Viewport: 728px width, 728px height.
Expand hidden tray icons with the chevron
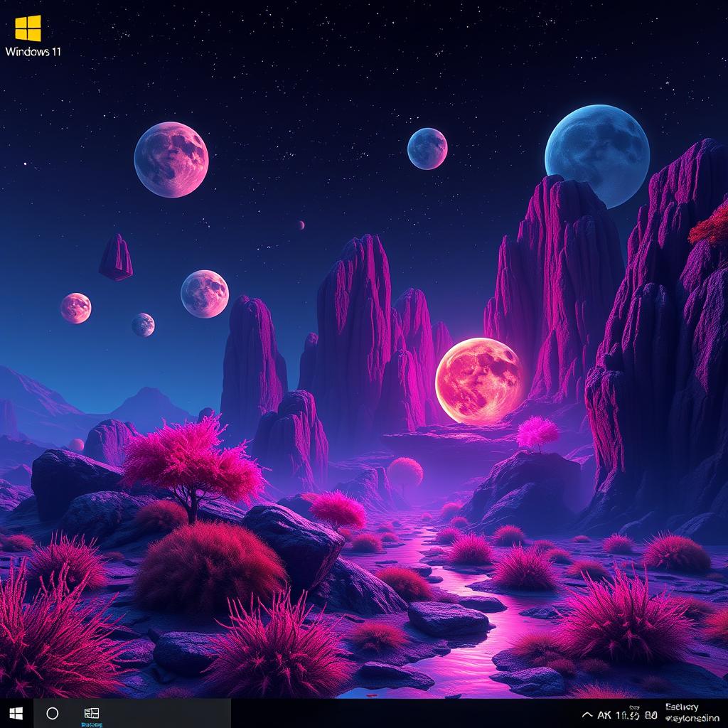click(x=589, y=716)
